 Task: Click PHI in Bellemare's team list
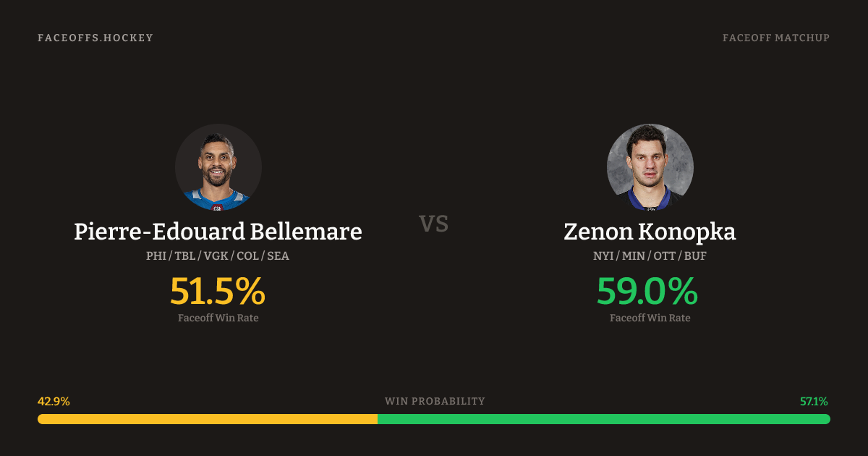click(156, 256)
